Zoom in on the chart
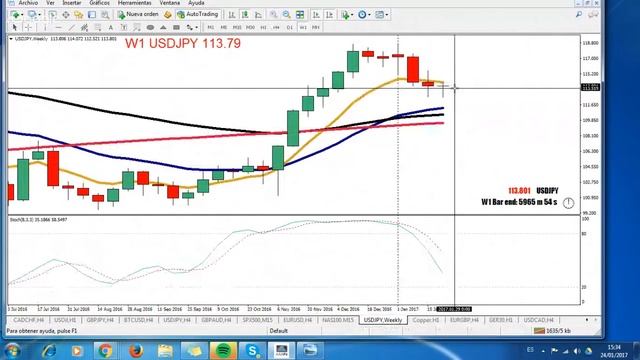The height and width of the screenshot is (360, 640). (x=273, y=15)
